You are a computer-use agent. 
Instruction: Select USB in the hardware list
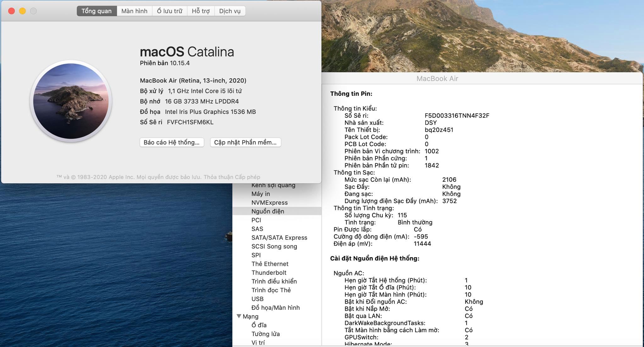(x=258, y=299)
